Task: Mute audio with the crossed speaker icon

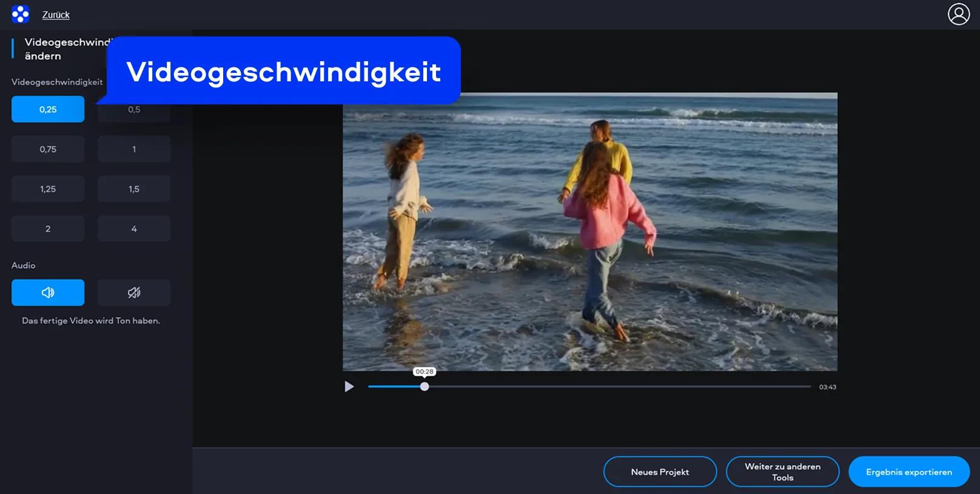Action: point(134,293)
